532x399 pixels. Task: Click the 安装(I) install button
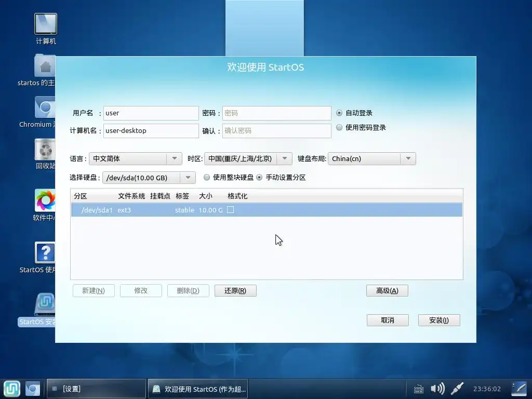[x=439, y=320]
